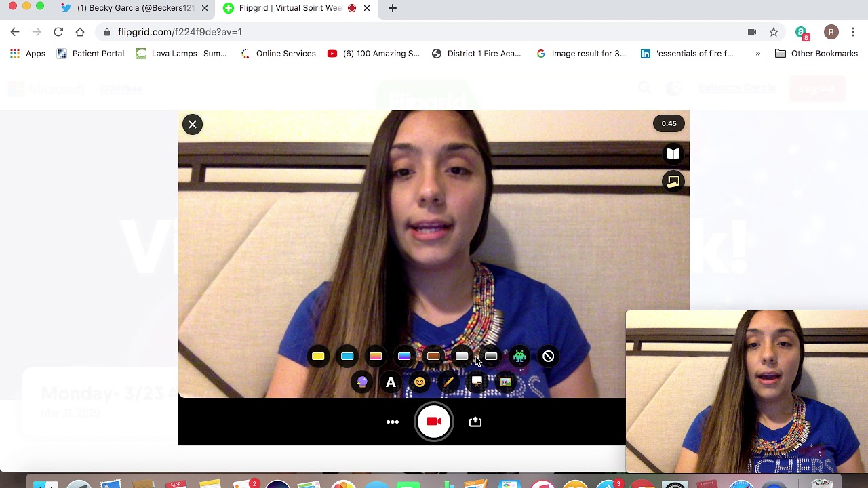Open the crystal ball effects tool
Screen dimensions: 868x488
[362, 382]
